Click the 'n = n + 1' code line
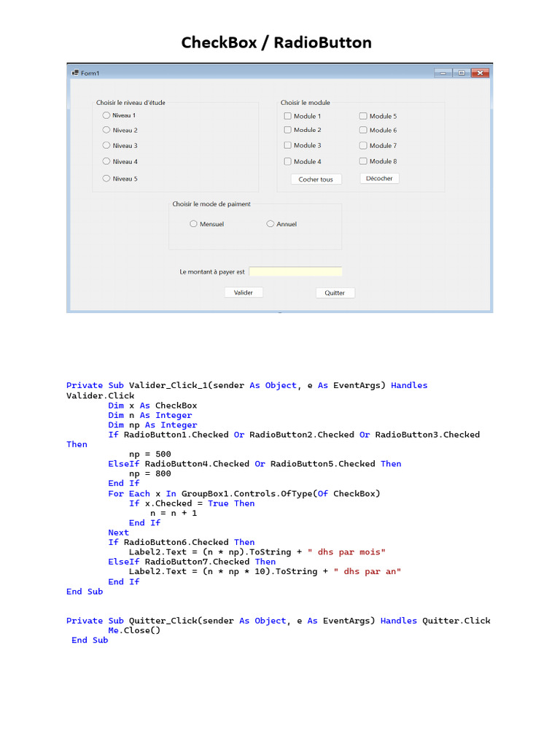Viewport: 560px width, 747px height. click(x=174, y=513)
